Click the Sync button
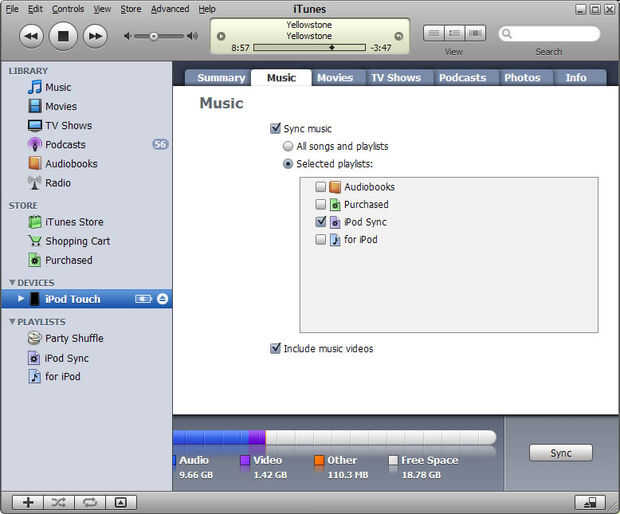The width and height of the screenshot is (620, 514). click(x=561, y=453)
